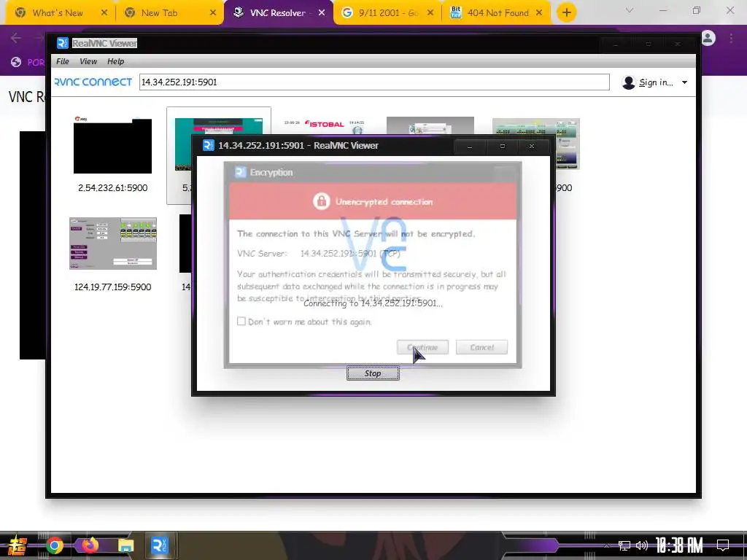
Task: Click Continue in the Encryption dialog
Action: (422, 347)
